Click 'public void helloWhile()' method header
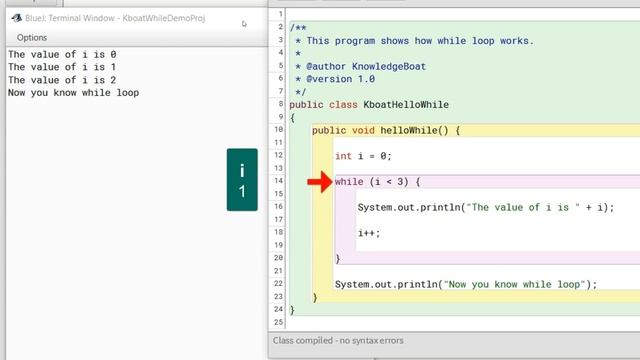This screenshot has width=640, height=360. (x=386, y=131)
